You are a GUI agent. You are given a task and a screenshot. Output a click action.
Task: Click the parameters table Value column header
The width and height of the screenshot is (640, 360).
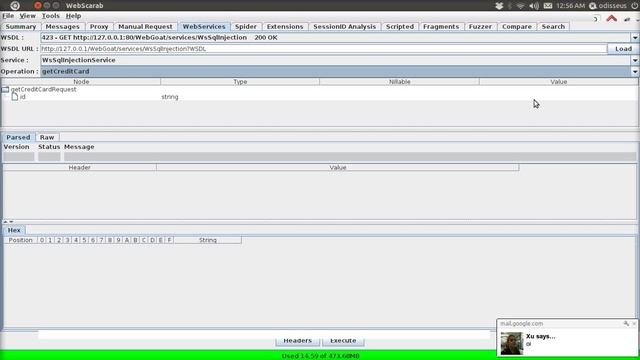(558, 82)
